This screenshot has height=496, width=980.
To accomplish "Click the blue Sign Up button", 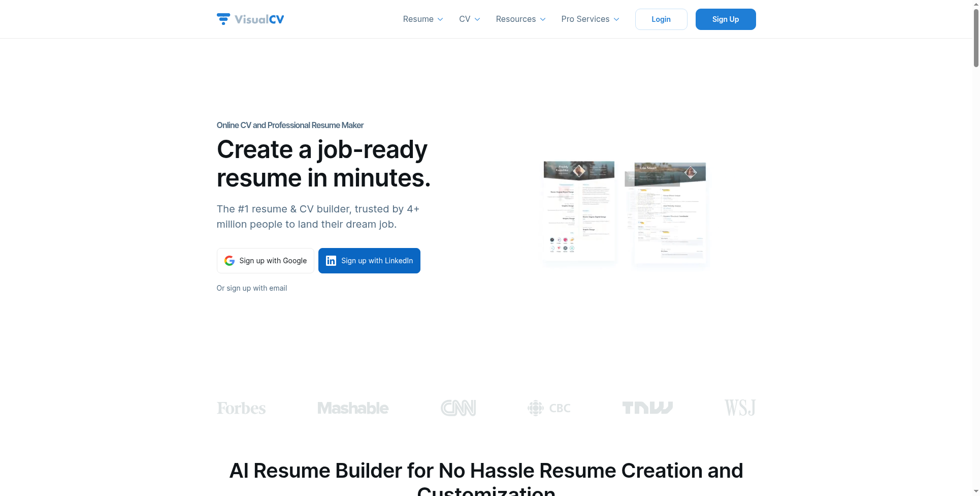I will click(725, 19).
